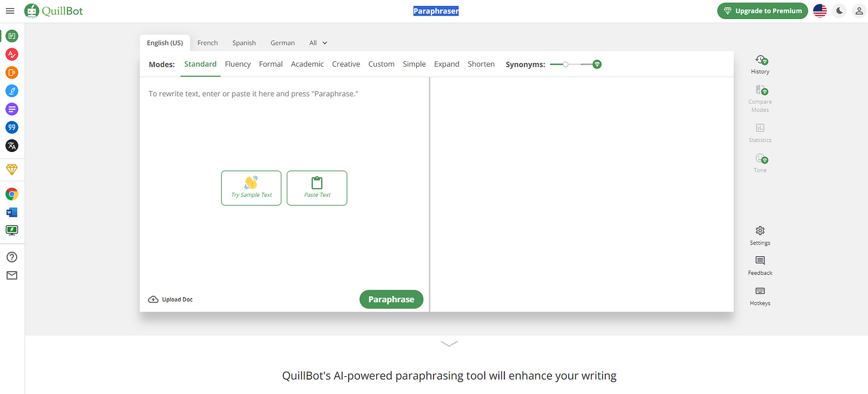The height and width of the screenshot is (394, 868).
Task: Click the Synonyms slider handle
Action: click(x=565, y=64)
